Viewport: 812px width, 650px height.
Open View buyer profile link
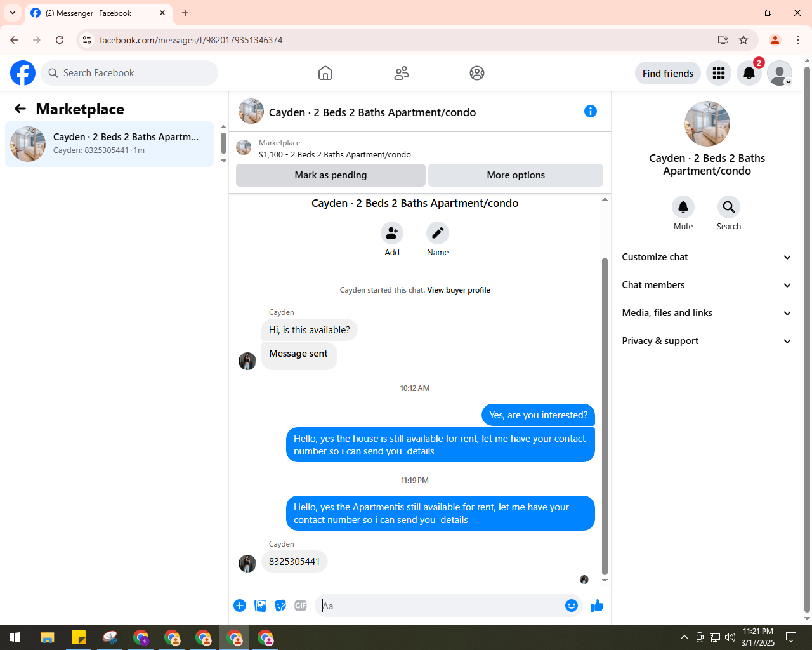coord(459,290)
